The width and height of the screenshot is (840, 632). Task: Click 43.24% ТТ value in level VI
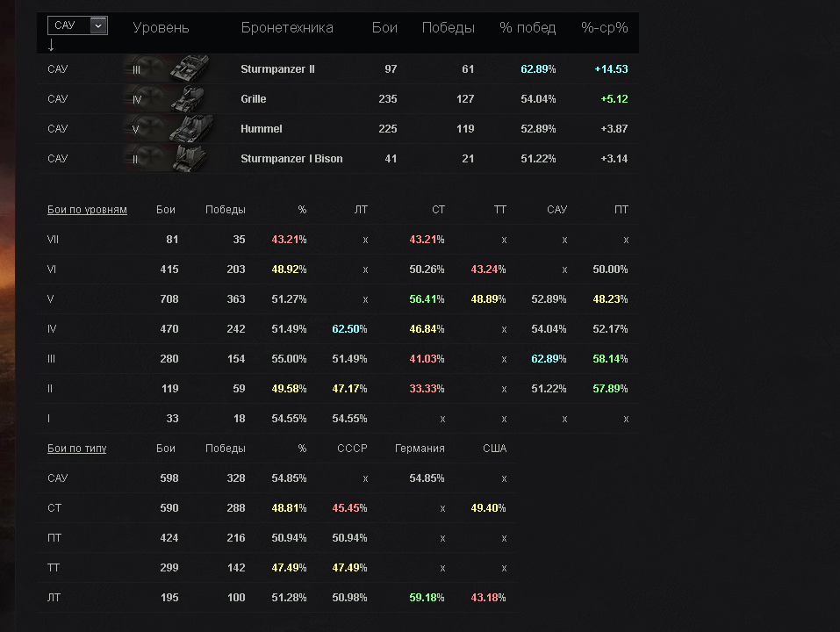(488, 269)
